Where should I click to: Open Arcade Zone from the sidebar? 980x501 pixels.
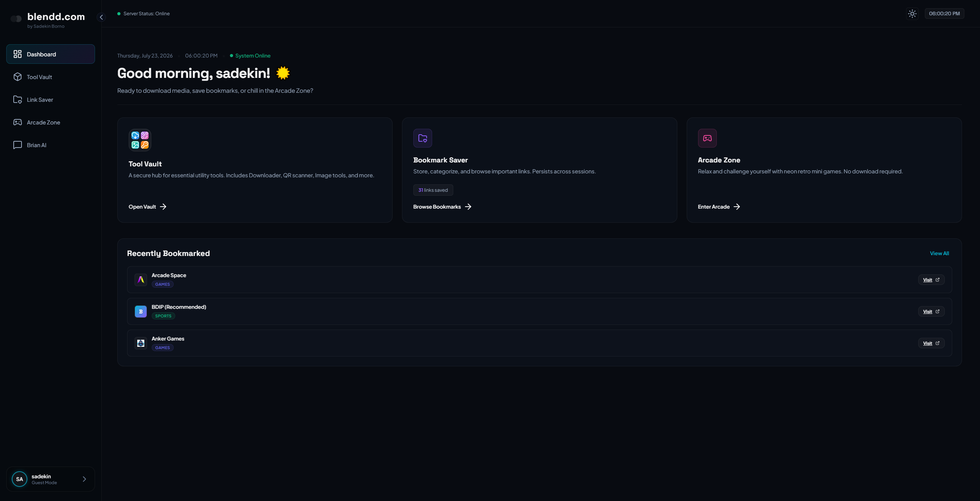(x=50, y=122)
